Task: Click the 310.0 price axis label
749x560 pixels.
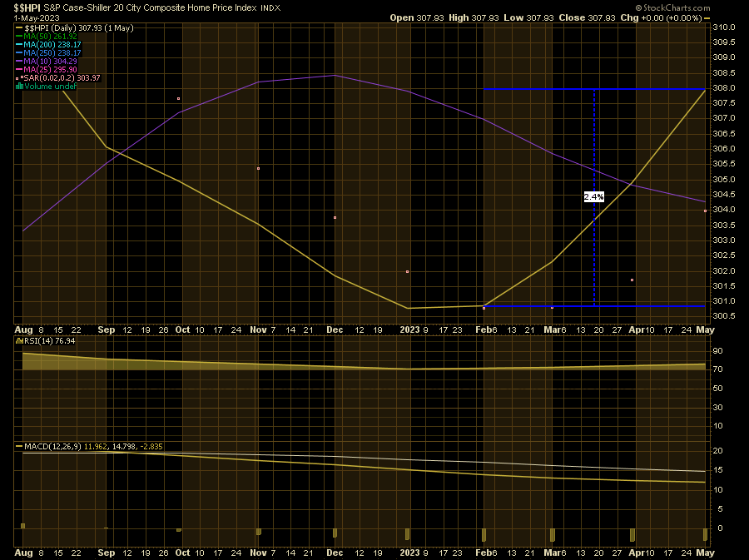Action: tap(725, 27)
